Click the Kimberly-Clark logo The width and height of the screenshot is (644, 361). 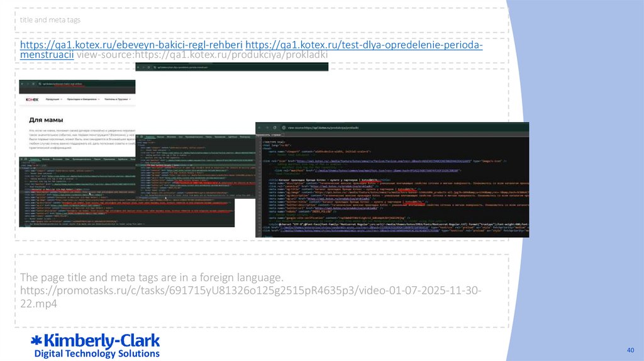96,346
